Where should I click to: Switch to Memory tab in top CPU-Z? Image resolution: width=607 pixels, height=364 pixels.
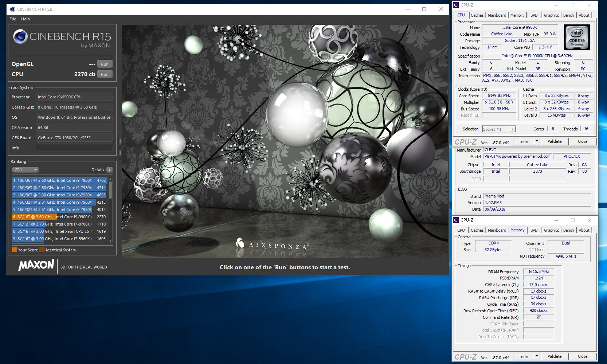tap(517, 15)
